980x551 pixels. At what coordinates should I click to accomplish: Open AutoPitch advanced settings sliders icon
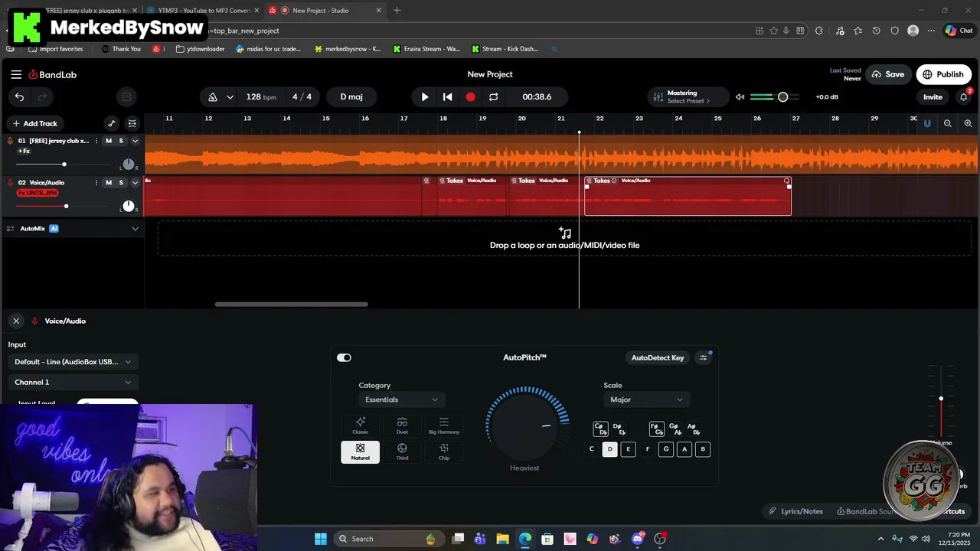click(x=703, y=357)
